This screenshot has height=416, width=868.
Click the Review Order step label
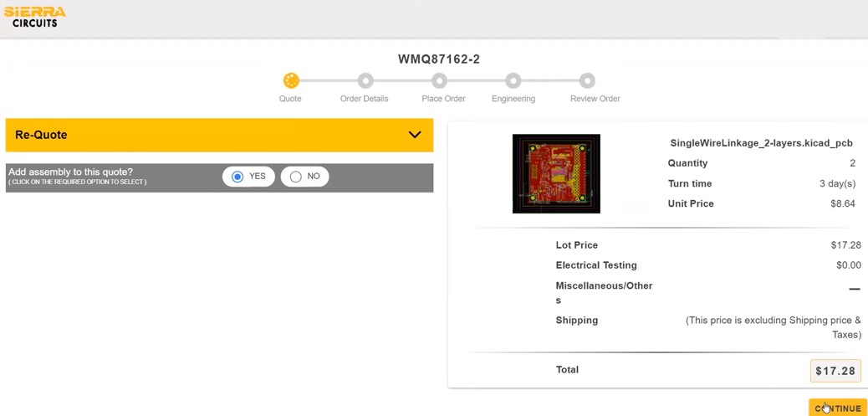coord(595,99)
